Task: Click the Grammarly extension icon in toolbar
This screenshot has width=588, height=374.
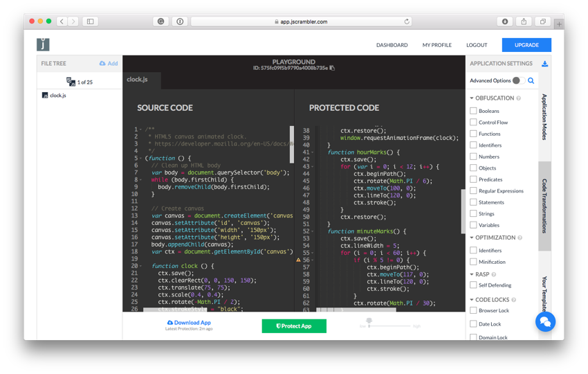Action: pyautogui.click(x=161, y=21)
